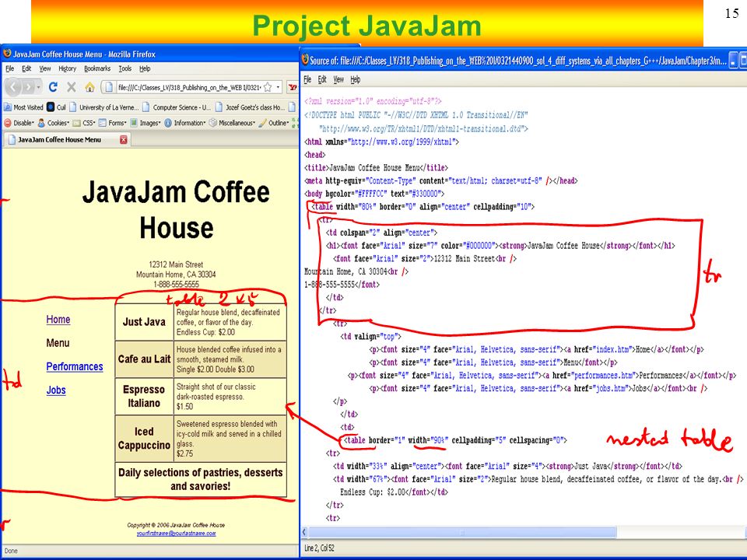Open the Firefox File menu
Image resolution: width=747 pixels, height=560 pixels.
10,68
